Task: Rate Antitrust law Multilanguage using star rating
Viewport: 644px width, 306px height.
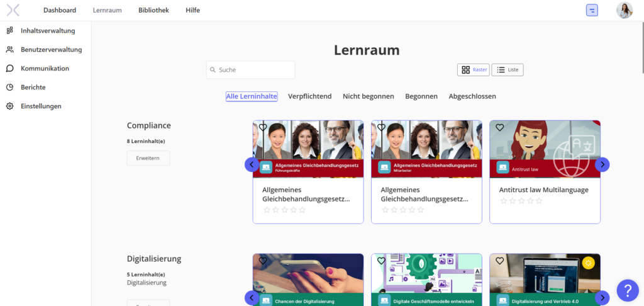Action: click(x=521, y=201)
